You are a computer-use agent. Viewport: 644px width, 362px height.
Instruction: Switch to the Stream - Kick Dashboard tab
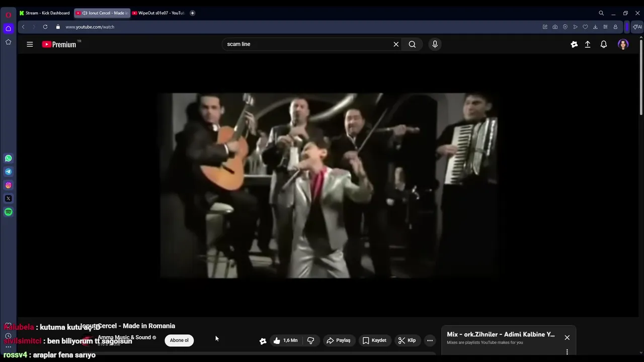[x=45, y=13]
